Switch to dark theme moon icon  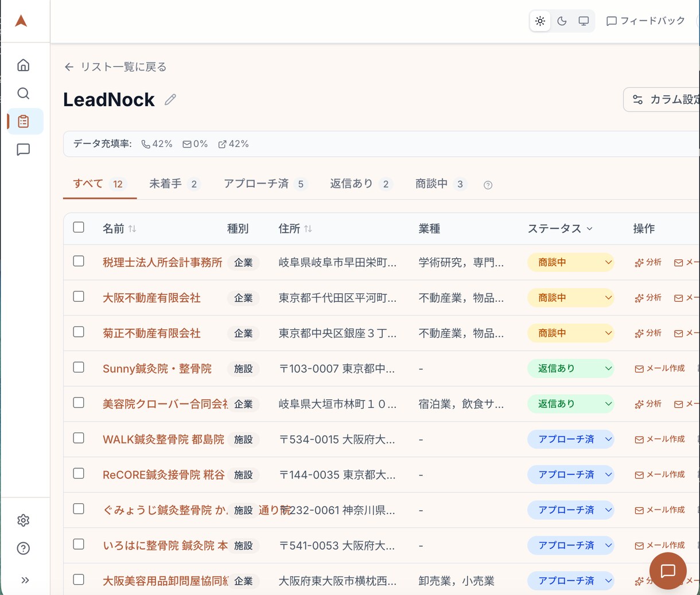562,21
